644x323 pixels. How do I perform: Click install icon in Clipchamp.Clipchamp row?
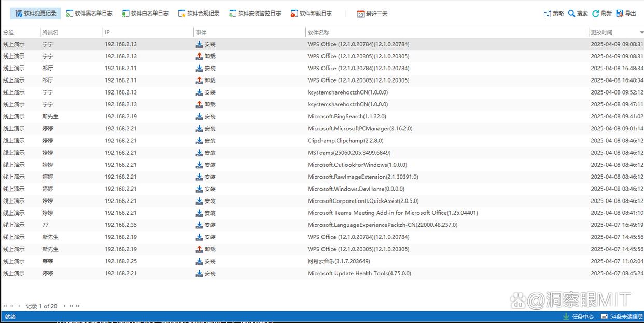[x=199, y=141]
